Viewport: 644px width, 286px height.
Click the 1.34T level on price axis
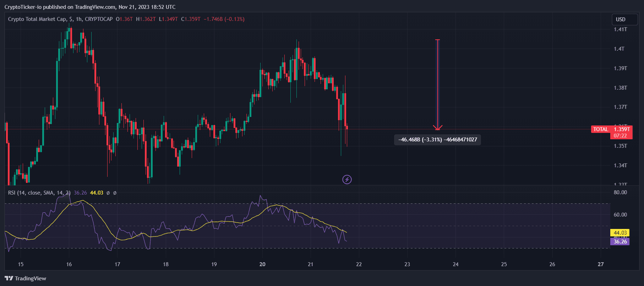(620, 166)
